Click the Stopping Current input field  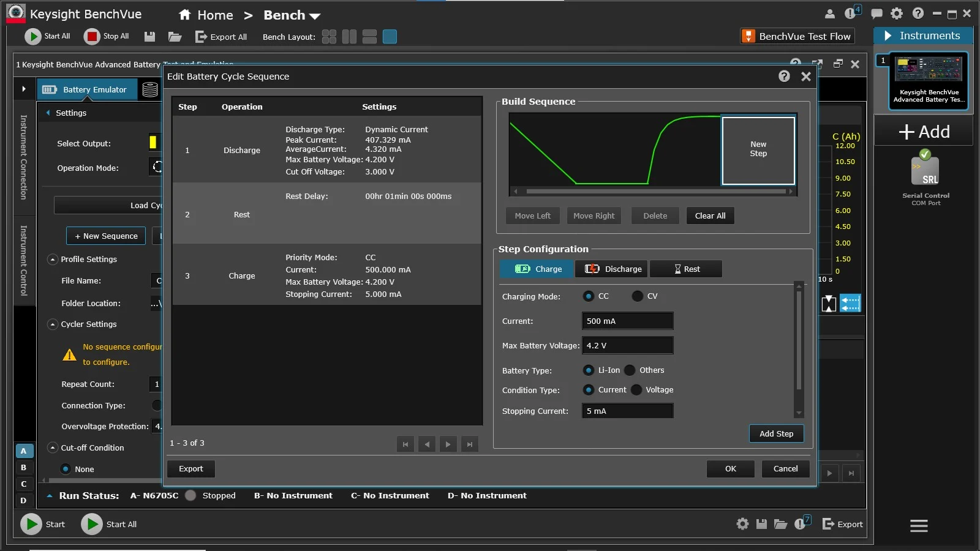pyautogui.click(x=627, y=411)
